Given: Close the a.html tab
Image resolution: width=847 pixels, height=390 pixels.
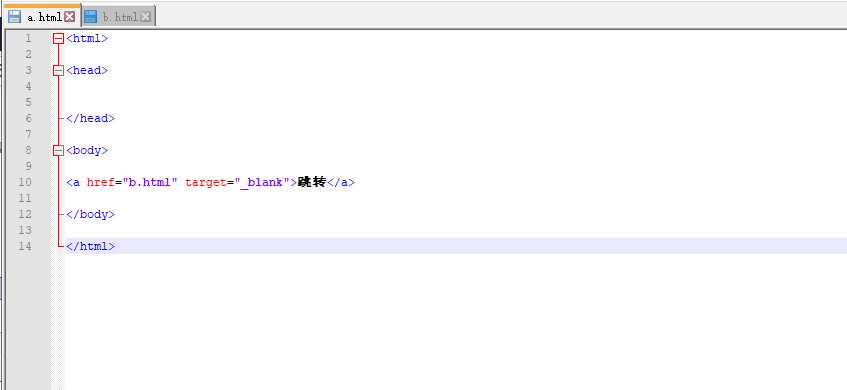Looking at the screenshot, I should [70, 17].
